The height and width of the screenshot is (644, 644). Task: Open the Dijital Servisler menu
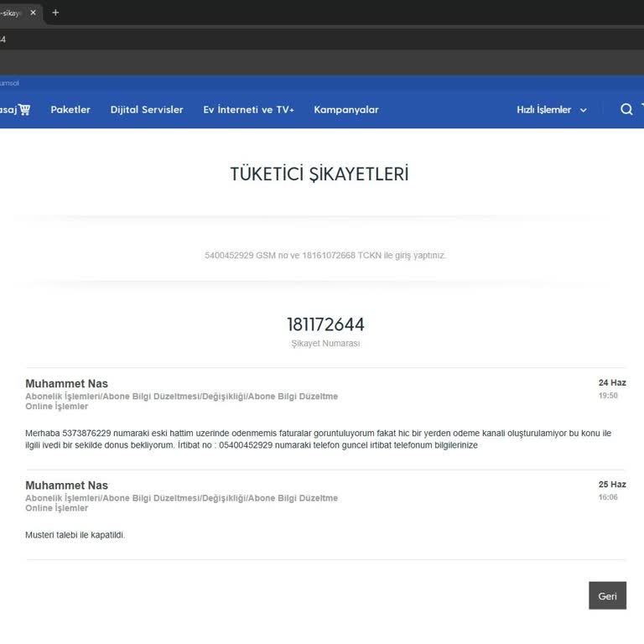[x=147, y=110]
